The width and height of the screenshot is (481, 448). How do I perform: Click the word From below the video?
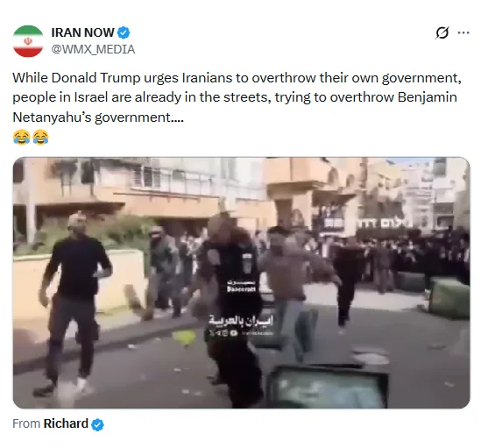tap(26, 423)
